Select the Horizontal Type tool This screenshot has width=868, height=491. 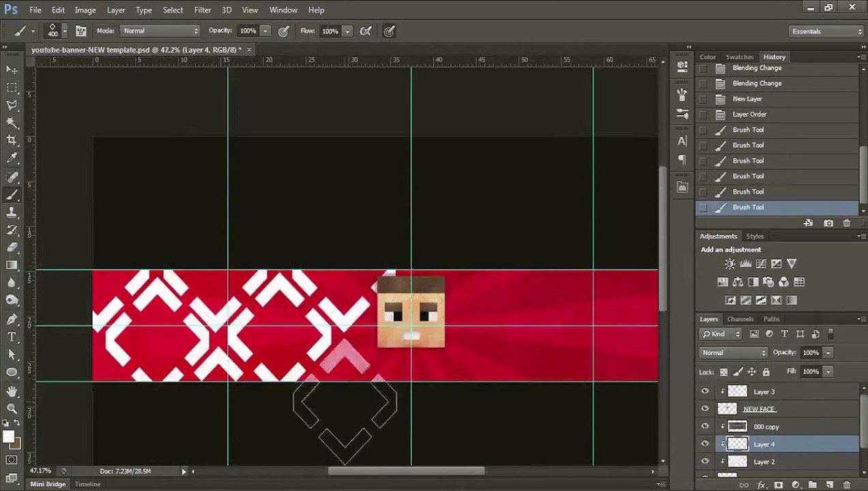12,337
